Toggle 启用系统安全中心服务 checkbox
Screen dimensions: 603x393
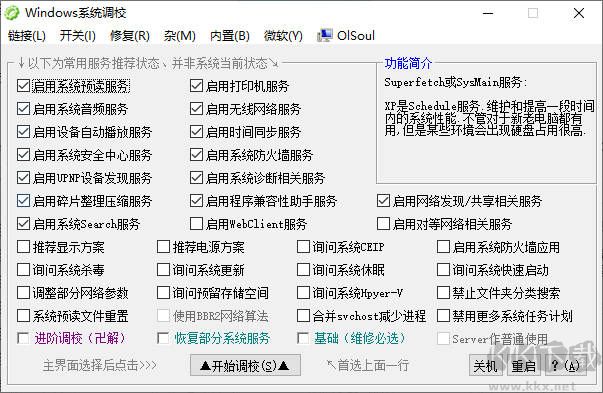point(23,155)
